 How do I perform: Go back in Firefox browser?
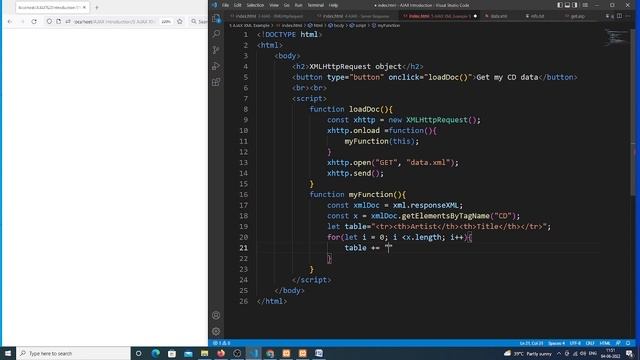pos(10,21)
